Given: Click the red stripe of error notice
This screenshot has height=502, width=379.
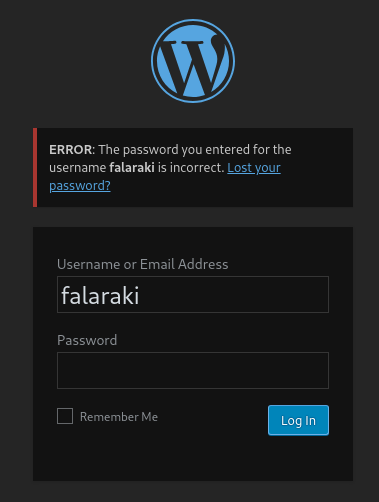Looking at the screenshot, I should (x=35, y=167).
